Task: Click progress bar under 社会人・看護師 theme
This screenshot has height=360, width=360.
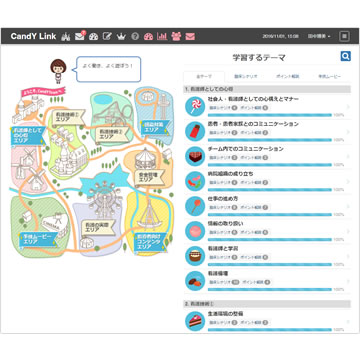Action: coord(270,115)
